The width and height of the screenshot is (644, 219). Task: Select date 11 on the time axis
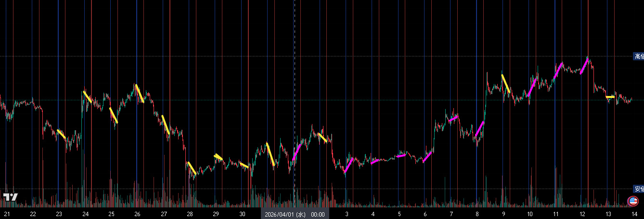coord(555,214)
